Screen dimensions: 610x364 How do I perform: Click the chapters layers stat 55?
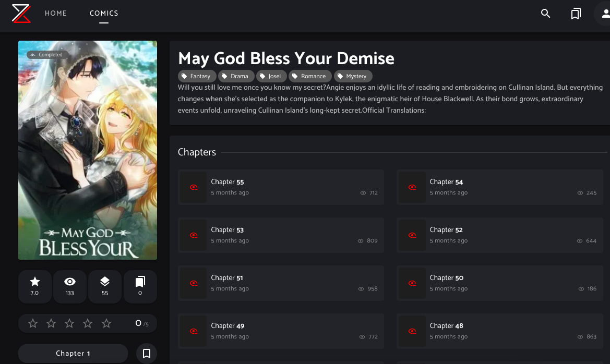[105, 286]
